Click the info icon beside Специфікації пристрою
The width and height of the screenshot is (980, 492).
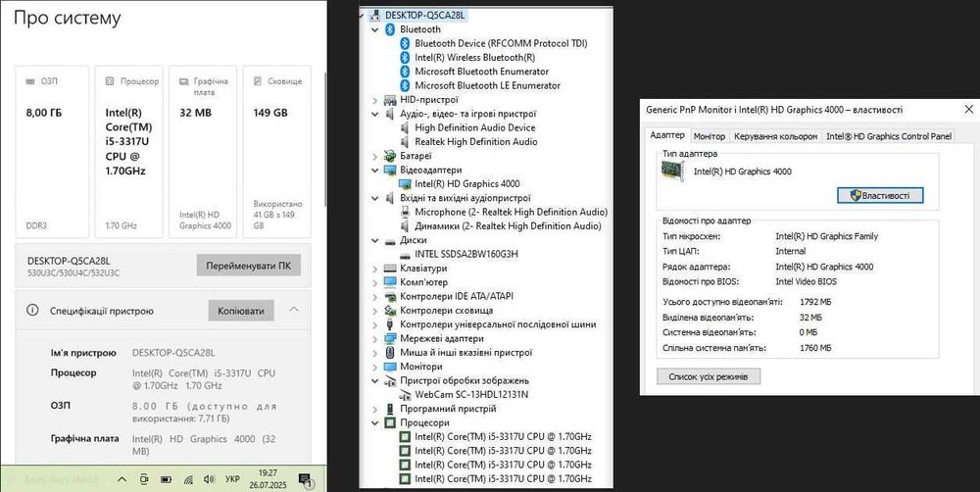[32, 310]
